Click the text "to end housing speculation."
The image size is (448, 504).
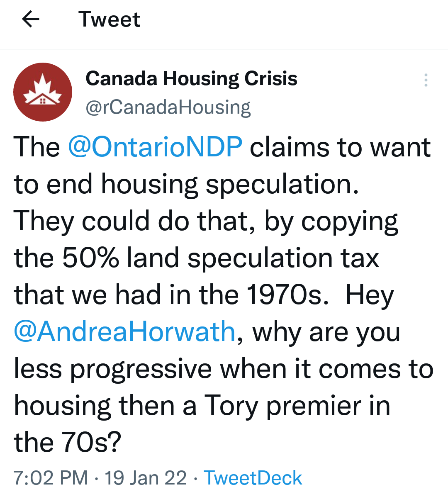pos(186,184)
